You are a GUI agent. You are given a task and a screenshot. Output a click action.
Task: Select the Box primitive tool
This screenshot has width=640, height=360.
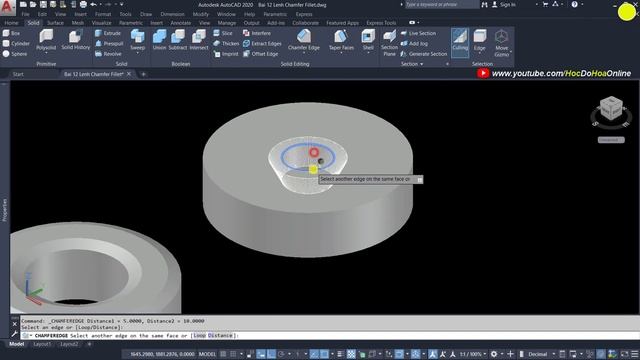coord(11,33)
